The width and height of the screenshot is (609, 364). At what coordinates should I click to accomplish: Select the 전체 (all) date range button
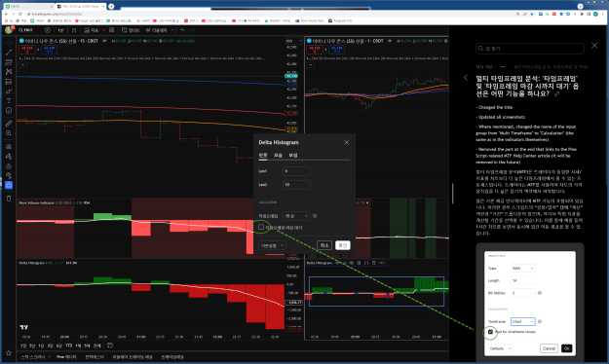click(x=97, y=346)
